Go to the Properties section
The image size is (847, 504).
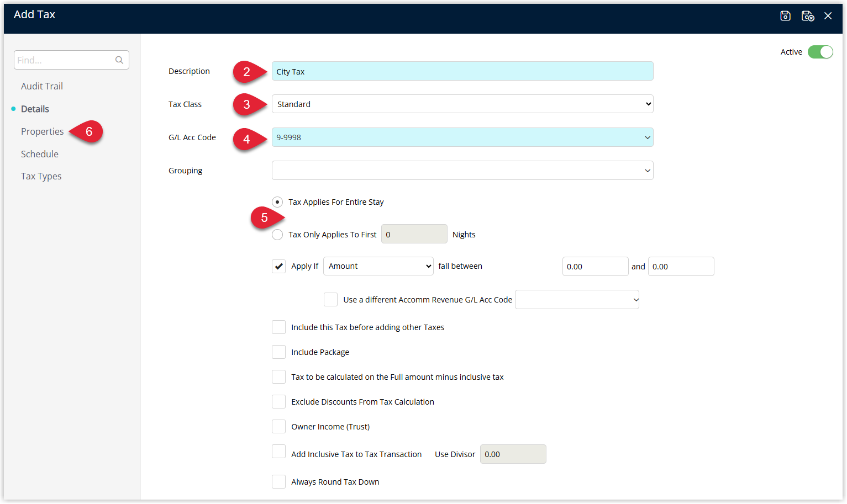[42, 131]
